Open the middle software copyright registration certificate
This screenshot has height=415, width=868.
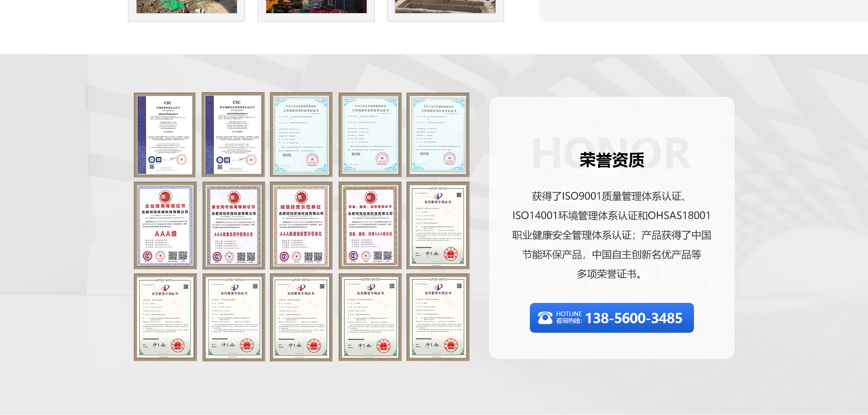[370, 135]
